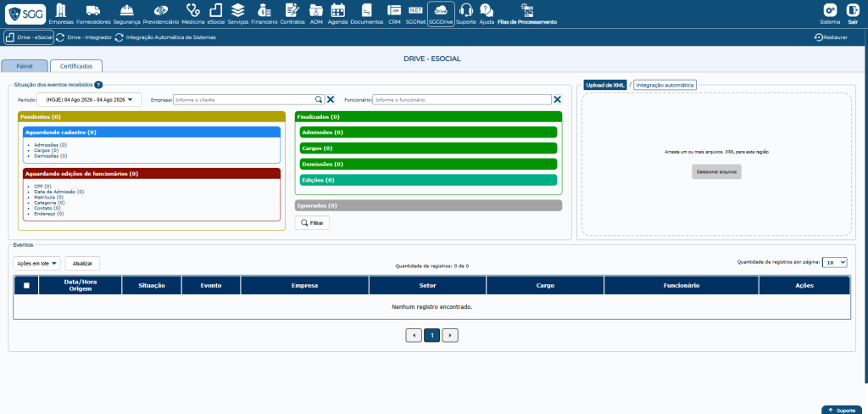The image size is (868, 414).
Task: Go to previous page arrow
Action: pyautogui.click(x=414, y=335)
